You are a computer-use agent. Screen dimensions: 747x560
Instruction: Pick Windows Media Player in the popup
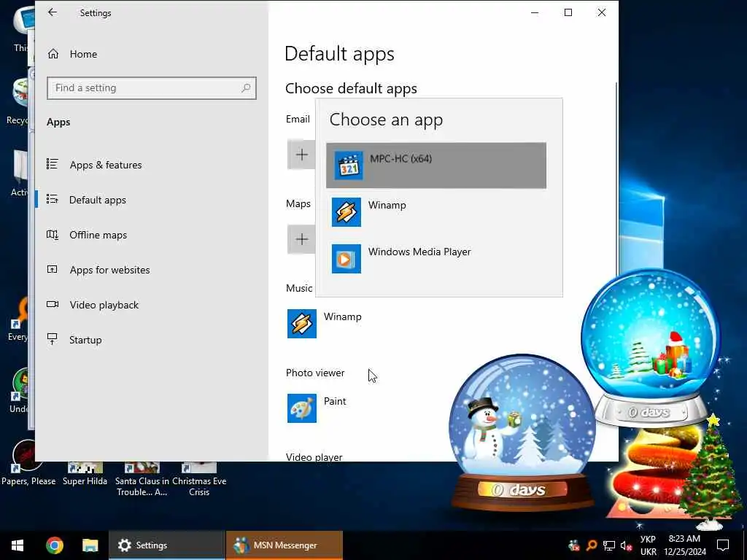pyautogui.click(x=436, y=259)
